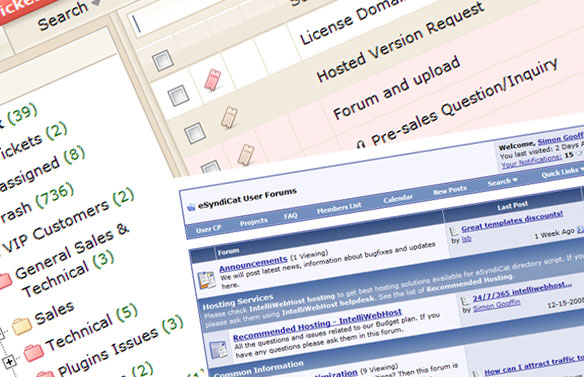This screenshot has height=377, width=584.
Task: Click the eSyndiCat User Forums logo icon
Action: tap(191, 207)
